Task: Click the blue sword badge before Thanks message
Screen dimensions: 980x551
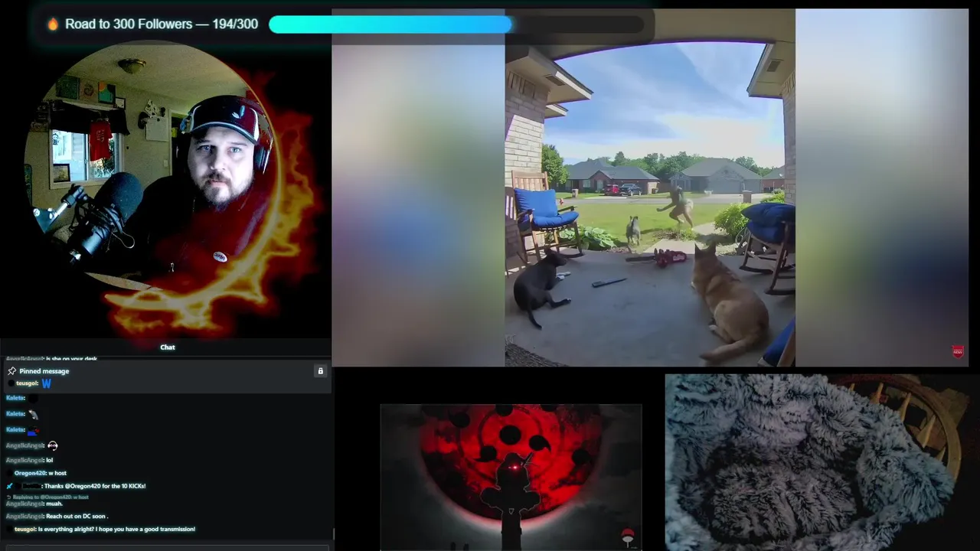Action: (10, 486)
